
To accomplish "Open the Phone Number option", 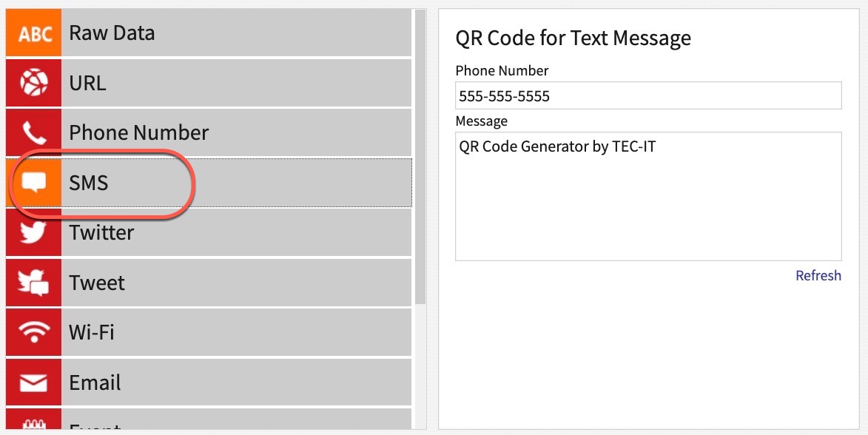I will click(139, 133).
